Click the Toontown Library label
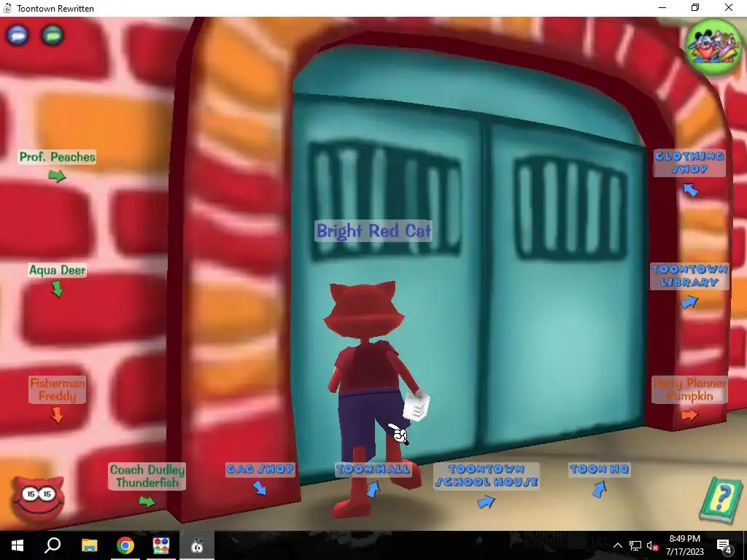This screenshot has height=560, width=747. coord(689,276)
